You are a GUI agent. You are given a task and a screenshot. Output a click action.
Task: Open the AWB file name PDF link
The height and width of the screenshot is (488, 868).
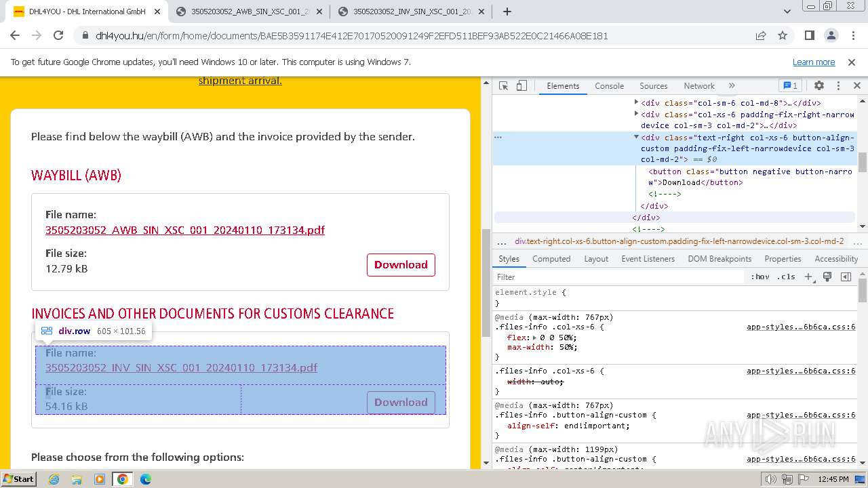pos(185,230)
